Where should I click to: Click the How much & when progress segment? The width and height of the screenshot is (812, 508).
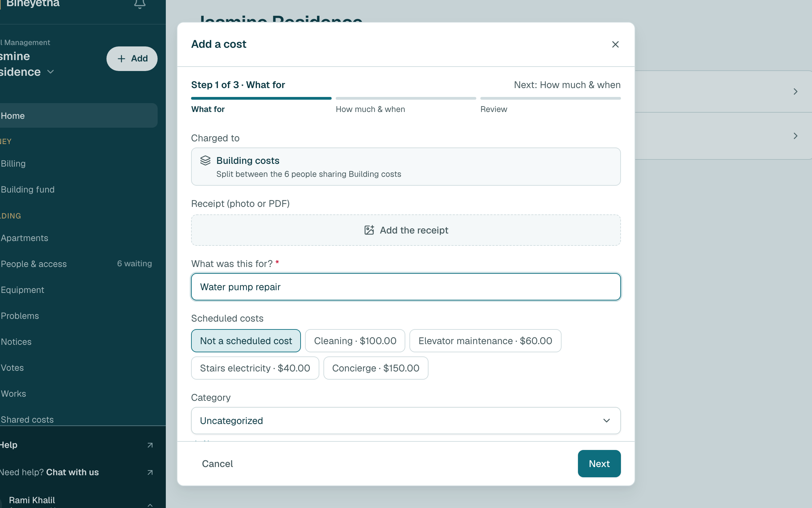coord(406,98)
